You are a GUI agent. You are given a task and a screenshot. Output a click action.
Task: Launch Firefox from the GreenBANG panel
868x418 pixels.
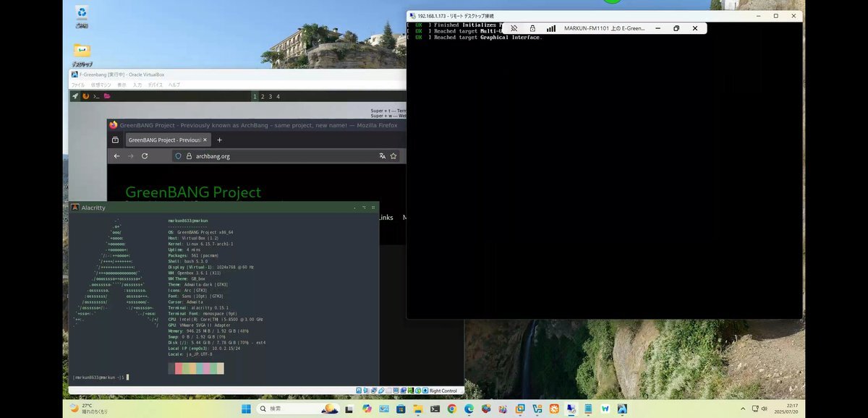point(85,95)
